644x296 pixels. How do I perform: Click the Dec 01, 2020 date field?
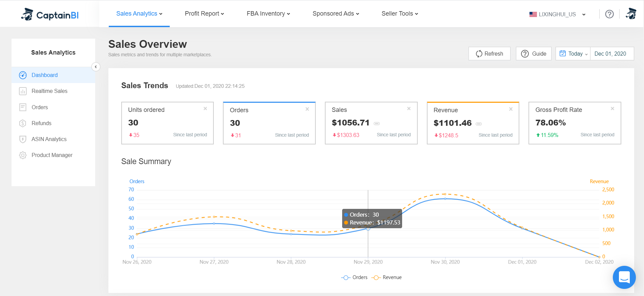pyautogui.click(x=610, y=54)
